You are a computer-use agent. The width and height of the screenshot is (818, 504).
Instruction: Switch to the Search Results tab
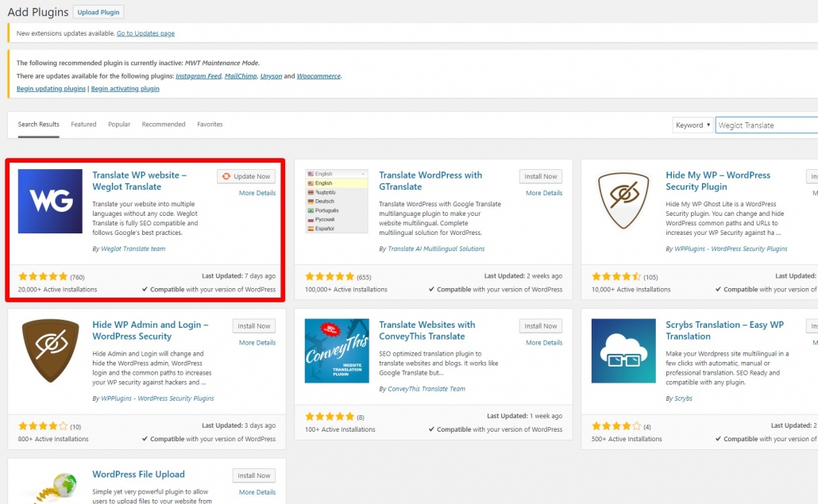[39, 125]
